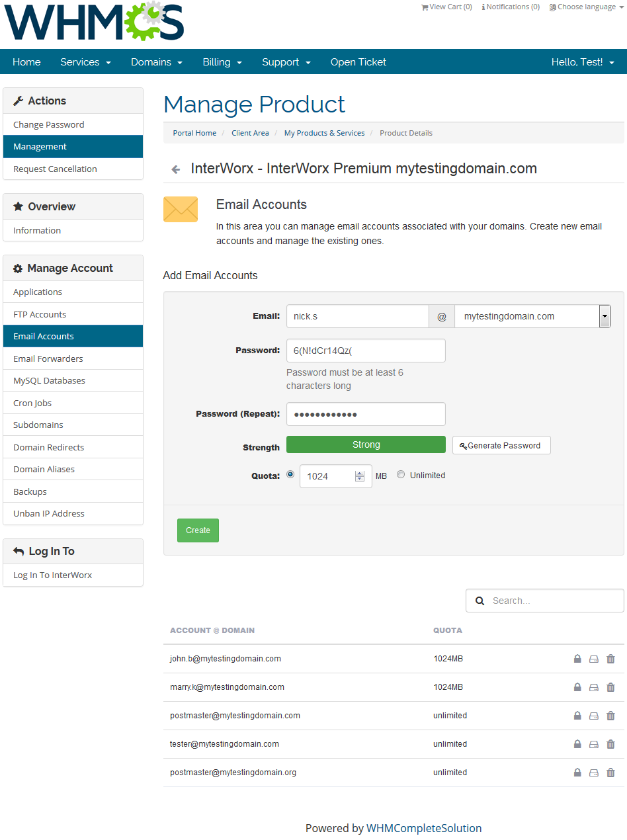Open the Hello, Test! account menu

[583, 62]
